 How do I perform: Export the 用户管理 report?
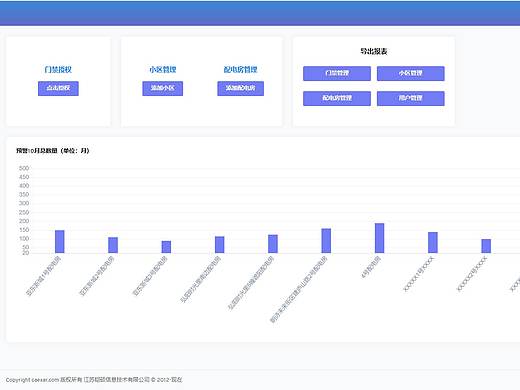click(411, 98)
